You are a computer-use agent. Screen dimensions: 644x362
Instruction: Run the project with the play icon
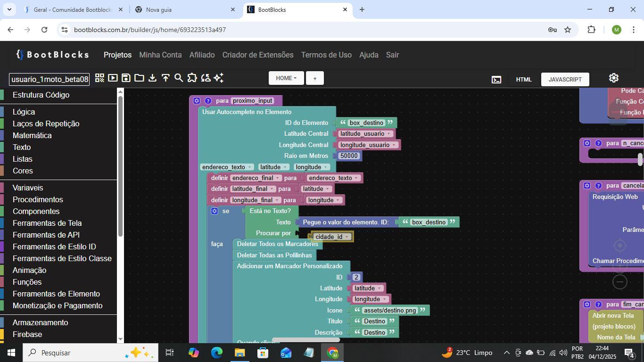[113, 78]
